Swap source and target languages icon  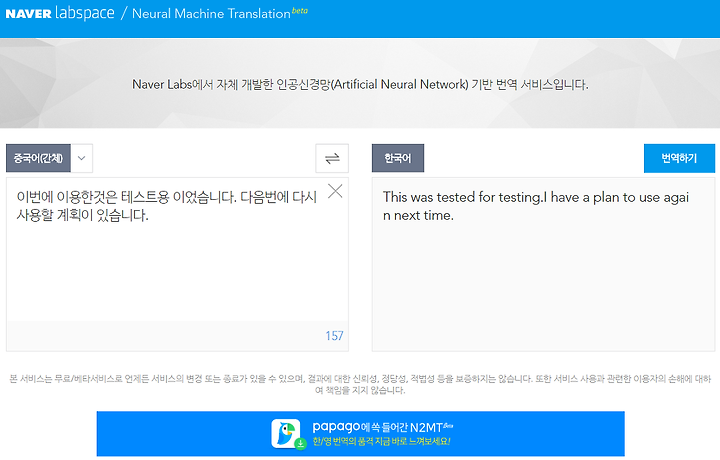click(332, 158)
